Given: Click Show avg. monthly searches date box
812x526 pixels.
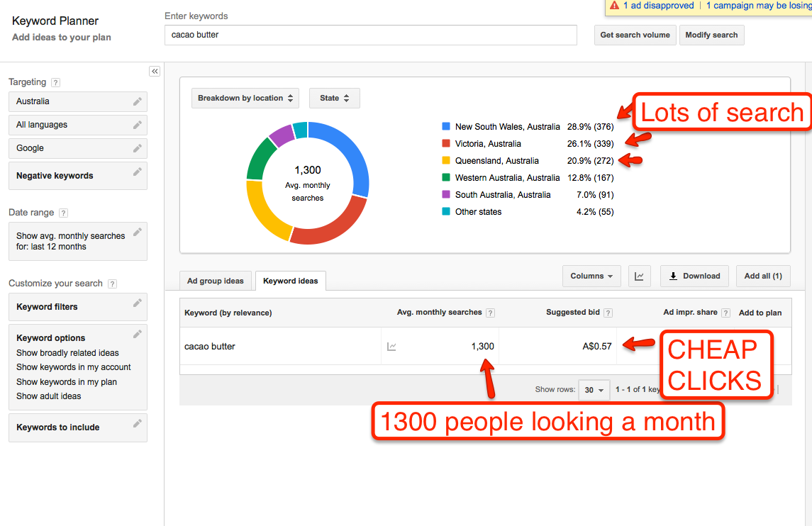Looking at the screenshot, I should pyautogui.click(x=78, y=241).
